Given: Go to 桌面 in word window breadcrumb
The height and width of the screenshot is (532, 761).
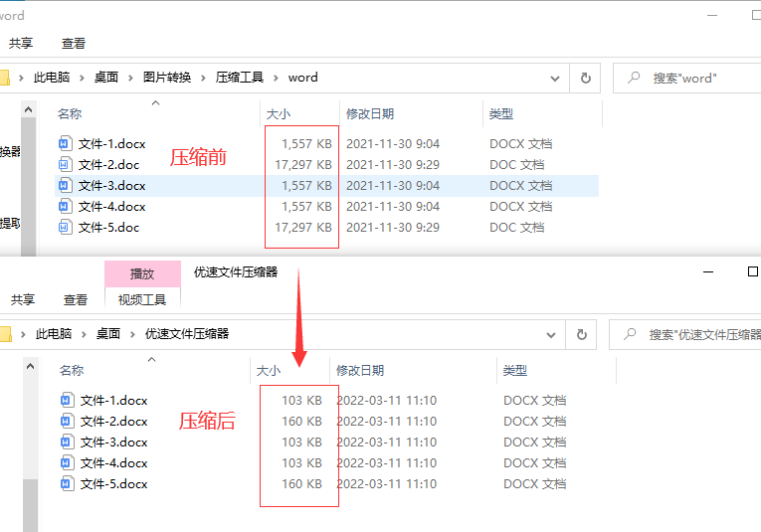Looking at the screenshot, I should click(106, 78).
